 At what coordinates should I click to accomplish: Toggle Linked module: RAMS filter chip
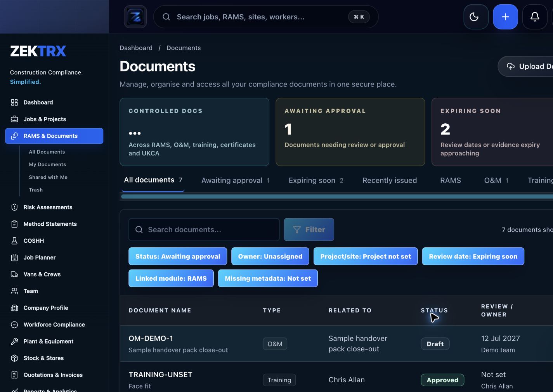[171, 278]
